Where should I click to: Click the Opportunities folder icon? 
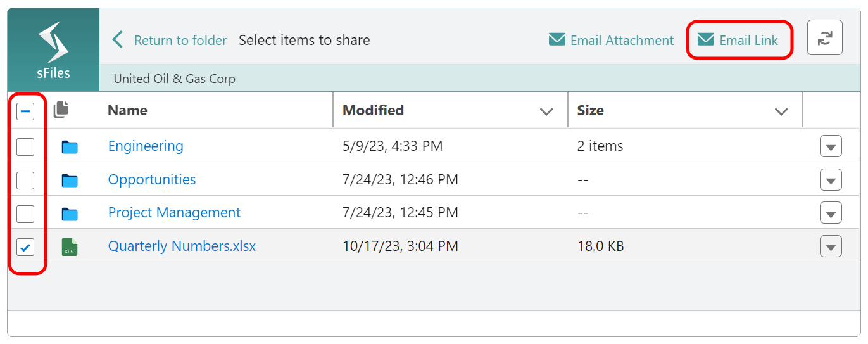pyautogui.click(x=70, y=181)
